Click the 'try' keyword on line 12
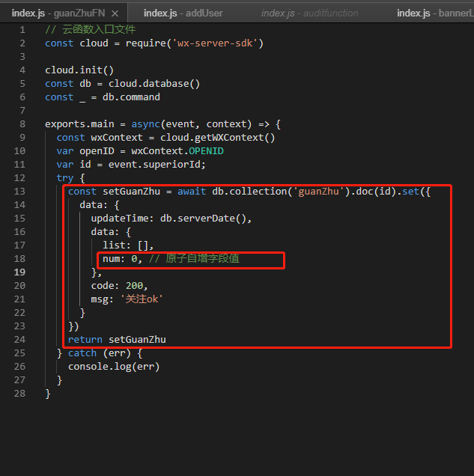 point(65,178)
